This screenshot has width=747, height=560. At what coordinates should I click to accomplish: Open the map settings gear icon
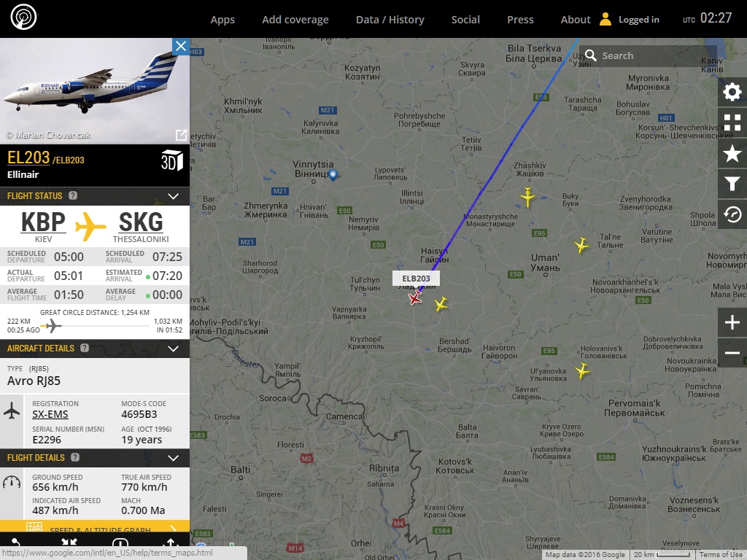point(732,91)
